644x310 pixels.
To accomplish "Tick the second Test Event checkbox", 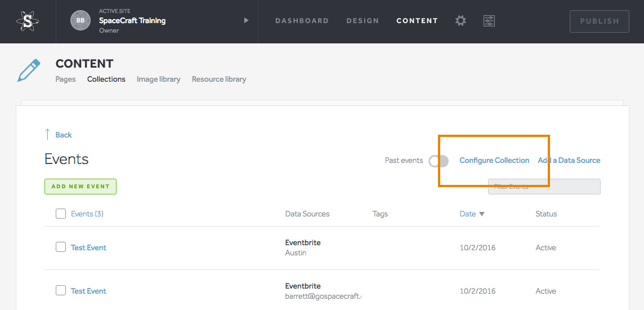I will pos(61,290).
